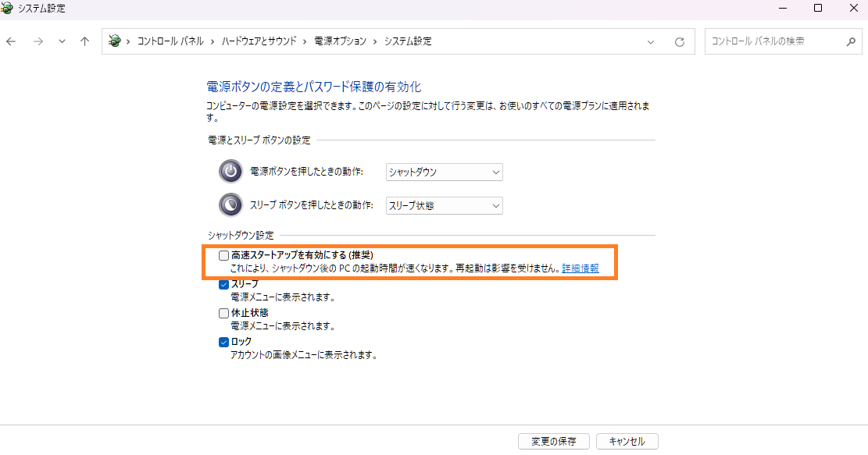This screenshot has height=455, width=868.
Task: Click the search magnifier icon
Action: point(851,41)
